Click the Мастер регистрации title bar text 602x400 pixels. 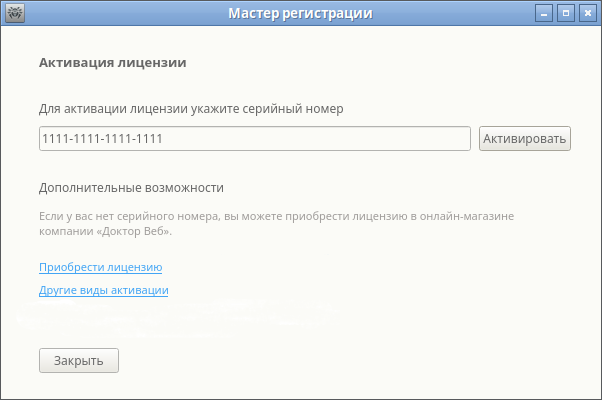[x=300, y=13]
